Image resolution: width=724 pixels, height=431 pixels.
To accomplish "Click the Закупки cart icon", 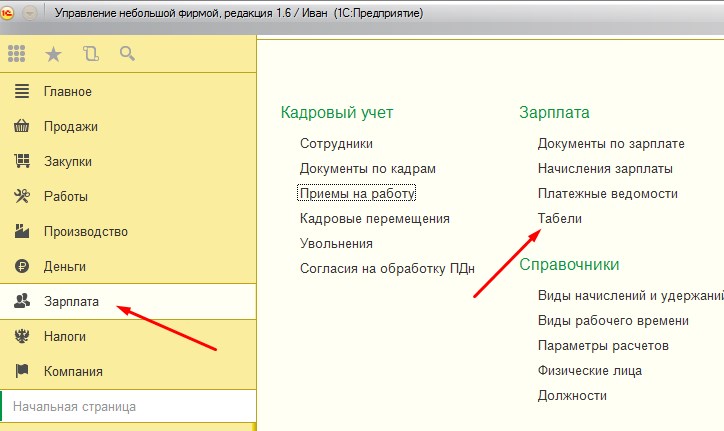I will [22, 161].
